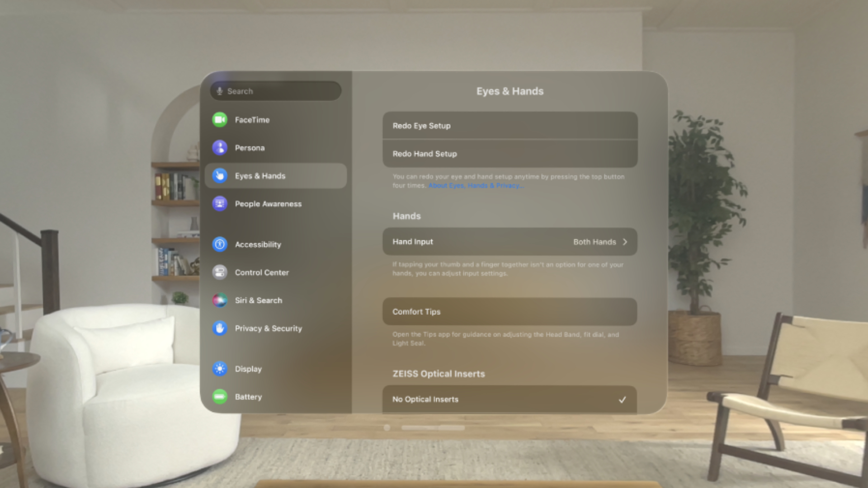Open Display settings
868x488 pixels.
click(247, 368)
